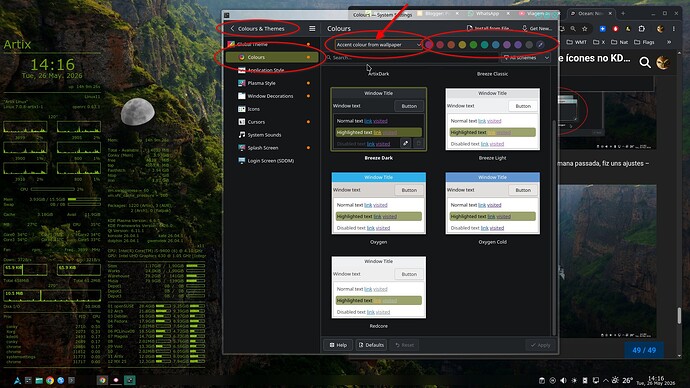Click the Apply button
The height and width of the screenshot is (388, 690).
[540, 345]
